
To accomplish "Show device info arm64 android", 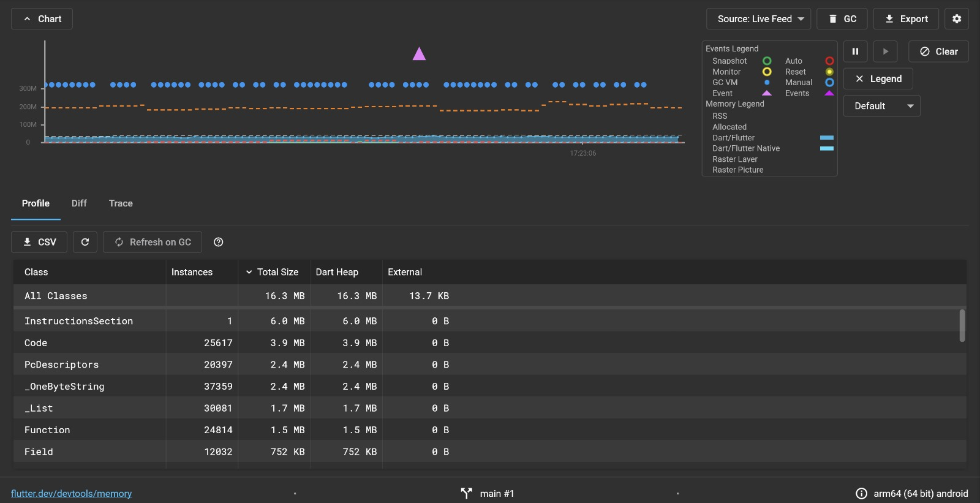I will tap(912, 494).
